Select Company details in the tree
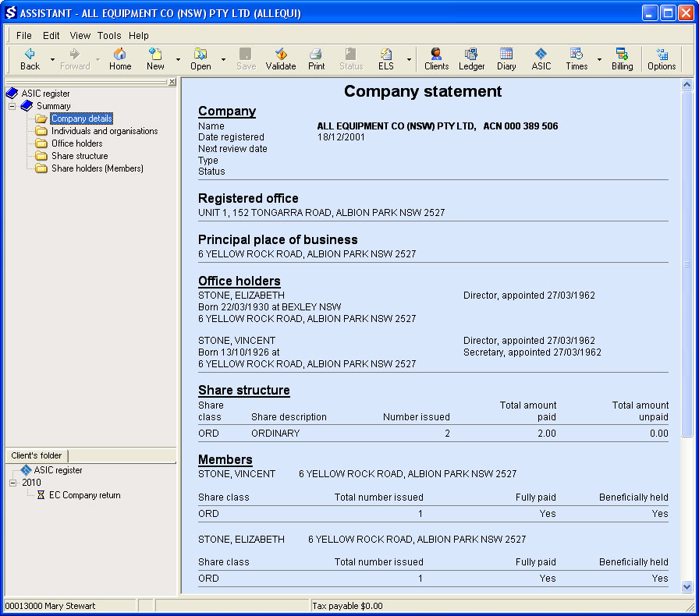This screenshot has width=699, height=616. click(82, 119)
